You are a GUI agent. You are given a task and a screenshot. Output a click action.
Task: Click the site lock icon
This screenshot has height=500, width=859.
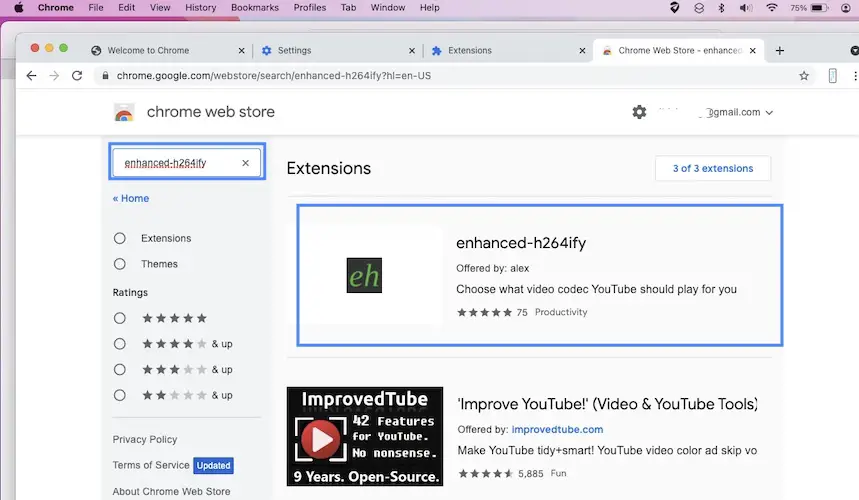click(x=105, y=76)
